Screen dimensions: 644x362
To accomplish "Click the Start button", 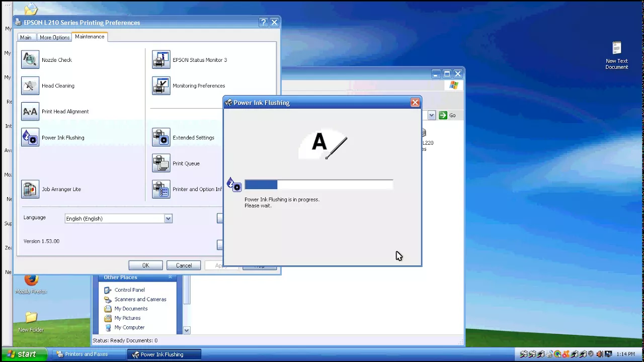I will (x=24, y=354).
